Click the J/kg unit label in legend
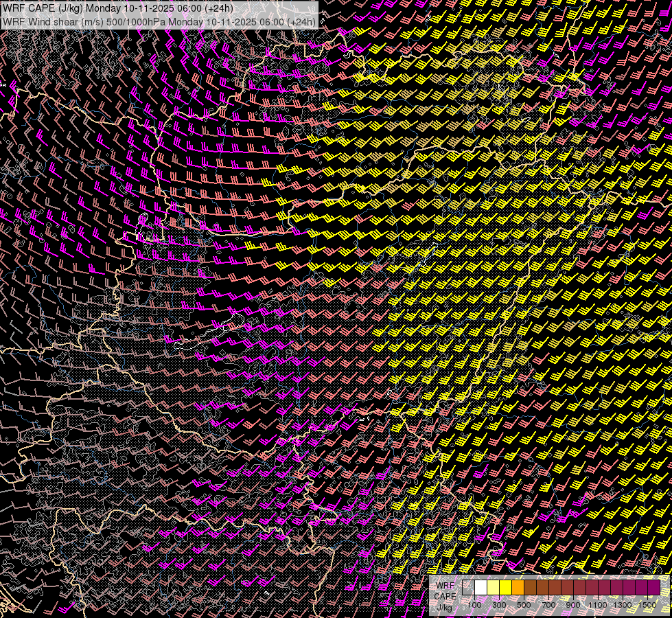672x618 pixels. 444,607
